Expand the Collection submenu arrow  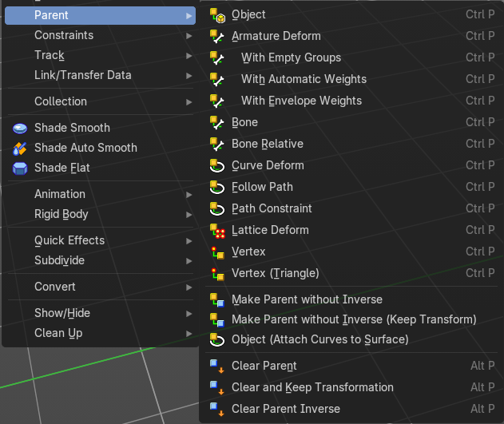(189, 102)
